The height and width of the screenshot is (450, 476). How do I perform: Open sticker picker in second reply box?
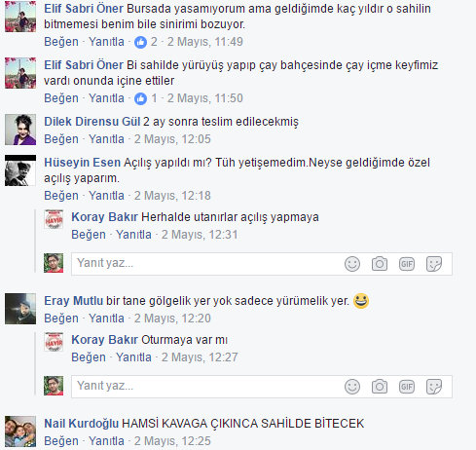pos(434,387)
